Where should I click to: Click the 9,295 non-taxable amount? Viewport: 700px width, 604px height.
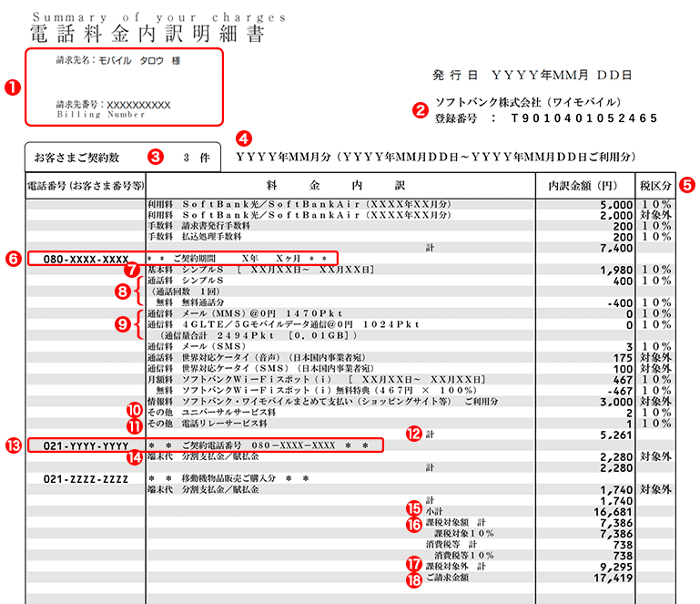pyautogui.click(x=616, y=567)
